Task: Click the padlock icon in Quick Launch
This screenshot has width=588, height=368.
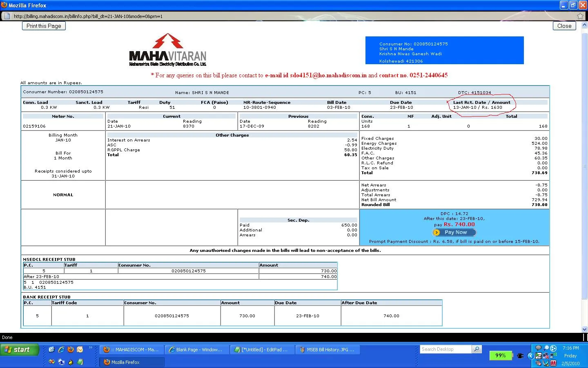Action: [71, 362]
